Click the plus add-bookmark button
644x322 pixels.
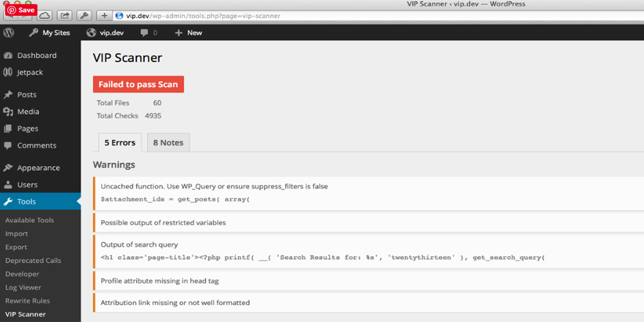[105, 15]
